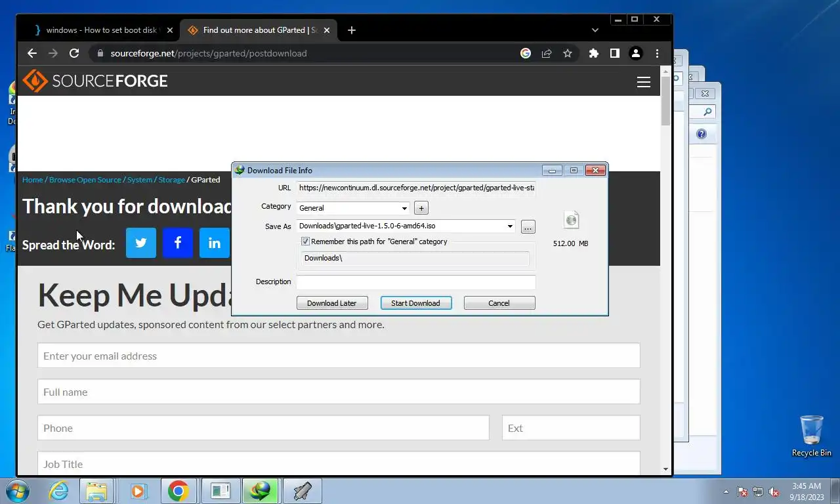Open Chrome extensions puzzle icon
This screenshot has height=504, width=840.
594,53
